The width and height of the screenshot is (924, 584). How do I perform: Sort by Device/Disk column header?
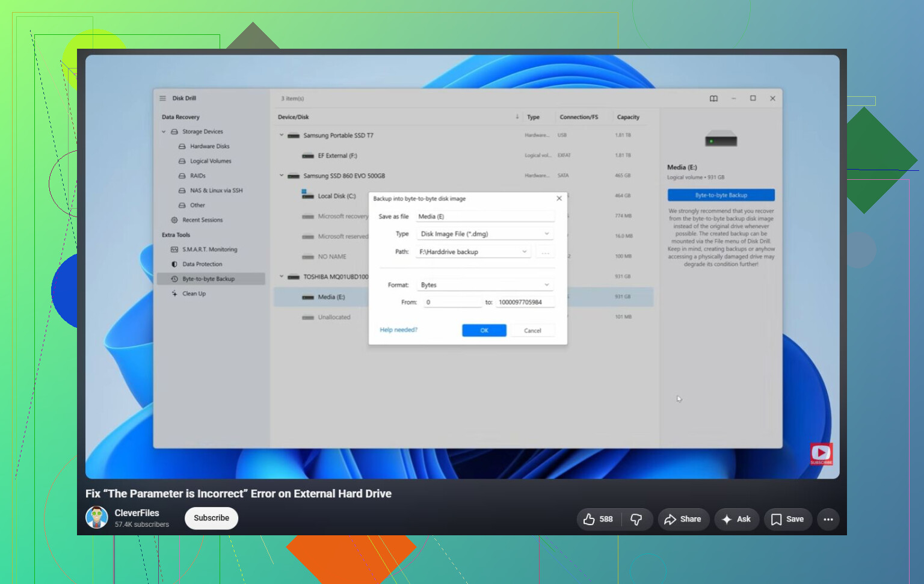pos(294,117)
